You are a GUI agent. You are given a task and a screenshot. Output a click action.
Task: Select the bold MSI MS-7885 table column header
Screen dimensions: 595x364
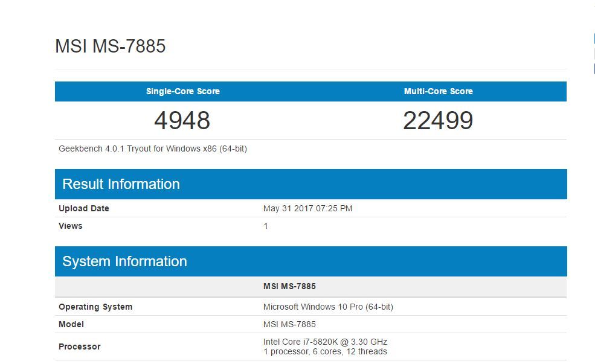tap(289, 286)
